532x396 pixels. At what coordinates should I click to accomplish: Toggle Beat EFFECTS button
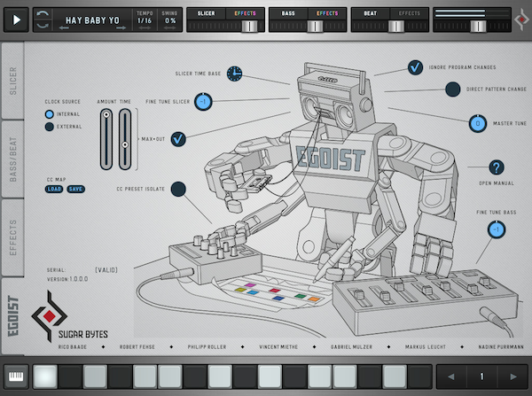(409, 13)
